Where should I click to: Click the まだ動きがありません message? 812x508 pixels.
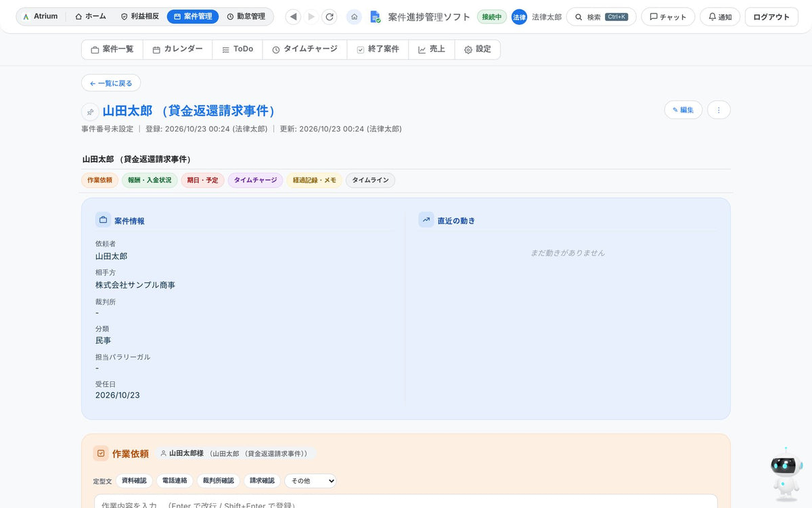(568, 253)
